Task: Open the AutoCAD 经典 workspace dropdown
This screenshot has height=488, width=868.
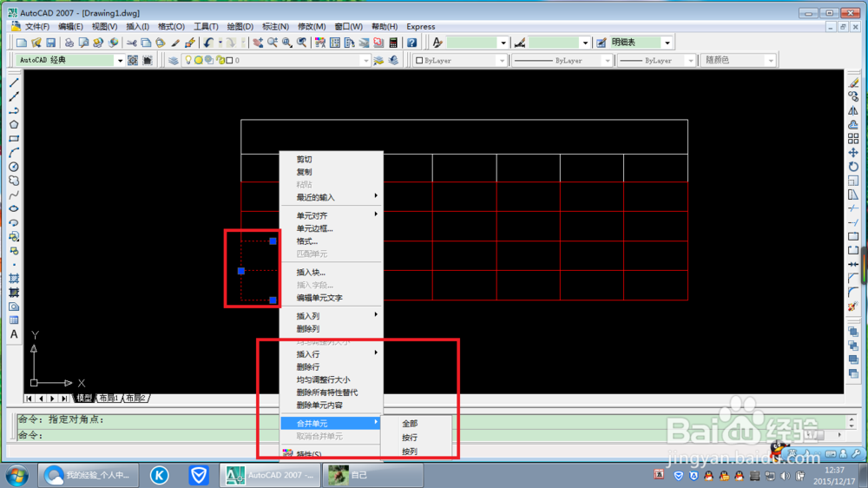Action: coord(120,61)
